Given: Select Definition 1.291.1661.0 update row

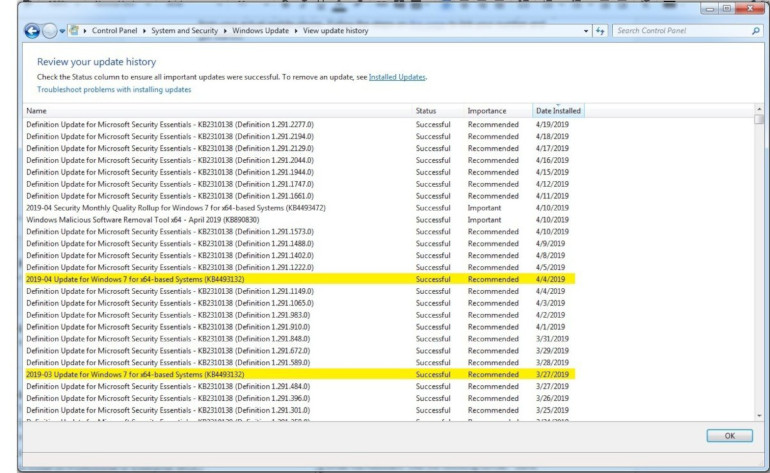Looking at the screenshot, I should pyautogui.click(x=300, y=196).
